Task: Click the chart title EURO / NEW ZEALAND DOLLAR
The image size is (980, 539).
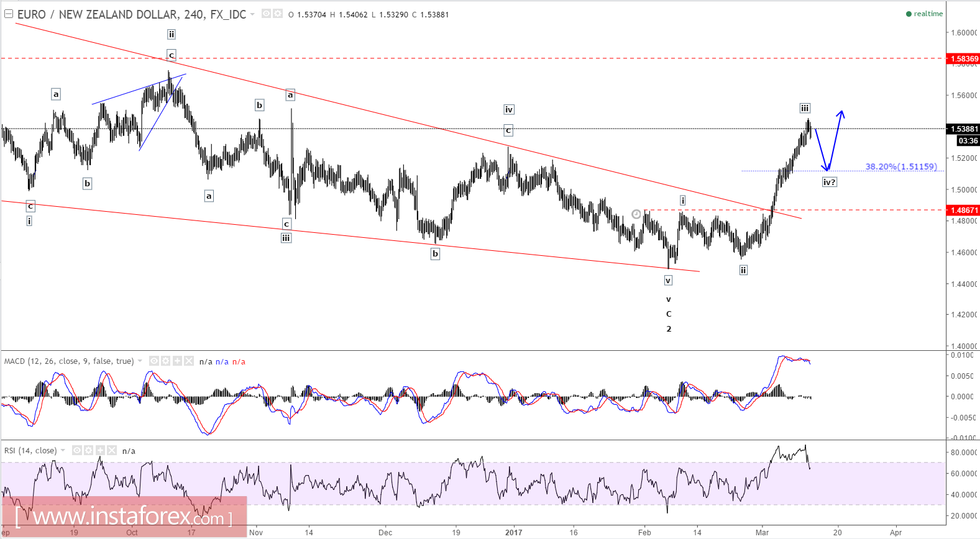Action: (98, 14)
